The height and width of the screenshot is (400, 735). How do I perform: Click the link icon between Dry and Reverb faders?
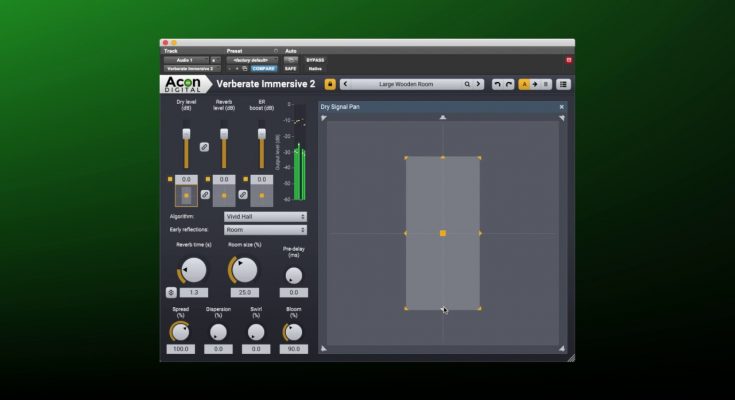pos(204,146)
